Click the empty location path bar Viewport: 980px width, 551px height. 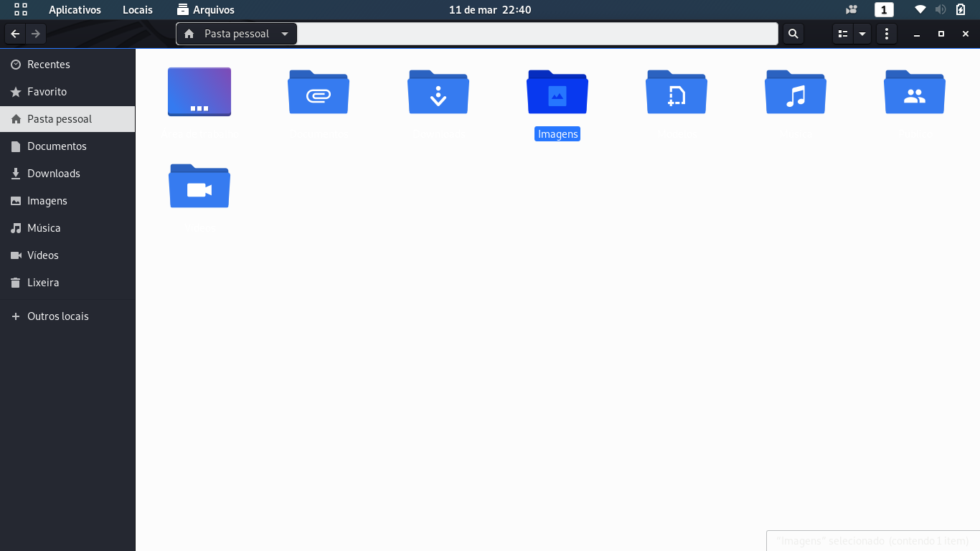click(x=537, y=34)
